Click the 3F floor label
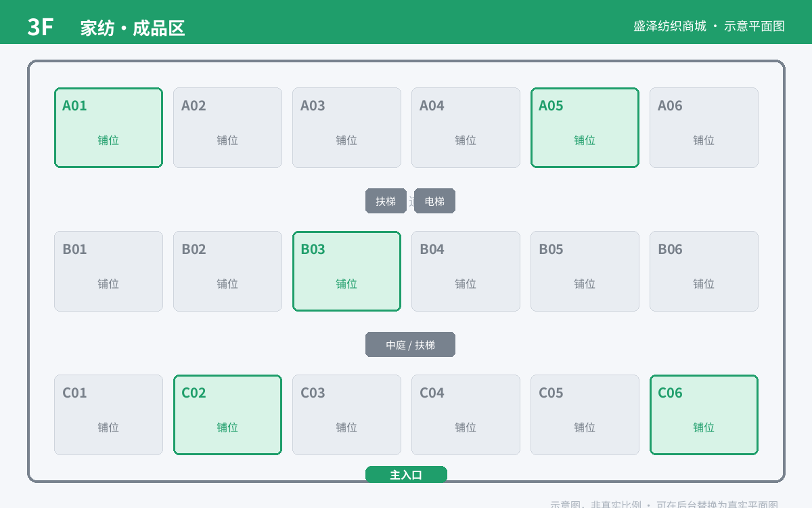This screenshot has width=812, height=508. [41, 27]
